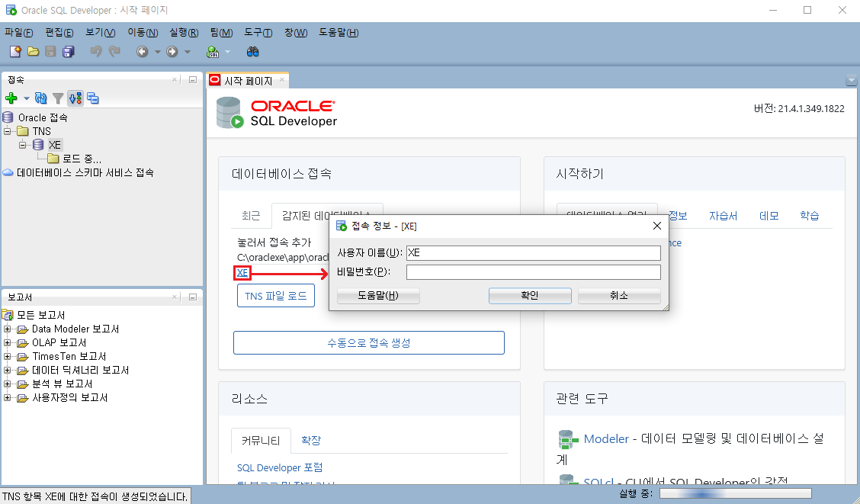Open the 자습서 tab in 시작하기
The image size is (860, 504).
tap(723, 216)
